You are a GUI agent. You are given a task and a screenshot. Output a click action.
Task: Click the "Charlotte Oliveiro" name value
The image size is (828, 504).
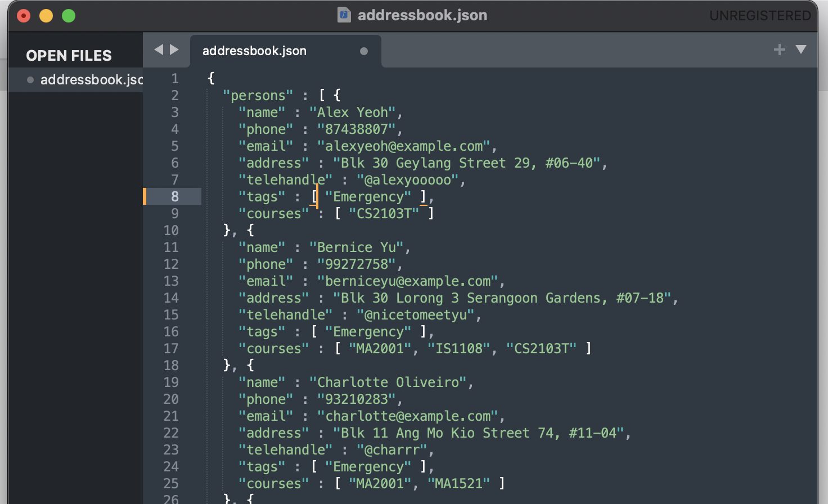point(388,382)
